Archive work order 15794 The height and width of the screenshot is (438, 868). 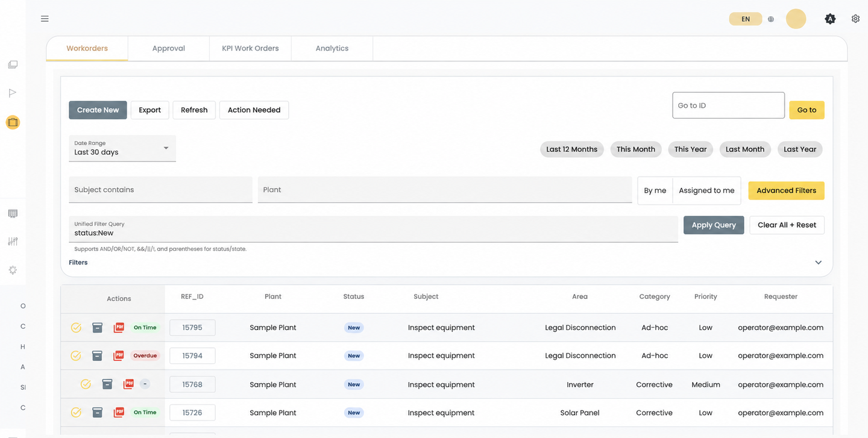point(97,355)
